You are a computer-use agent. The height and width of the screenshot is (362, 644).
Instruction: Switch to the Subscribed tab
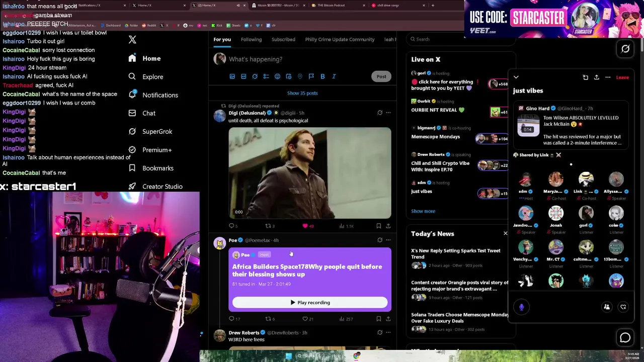pyautogui.click(x=283, y=39)
